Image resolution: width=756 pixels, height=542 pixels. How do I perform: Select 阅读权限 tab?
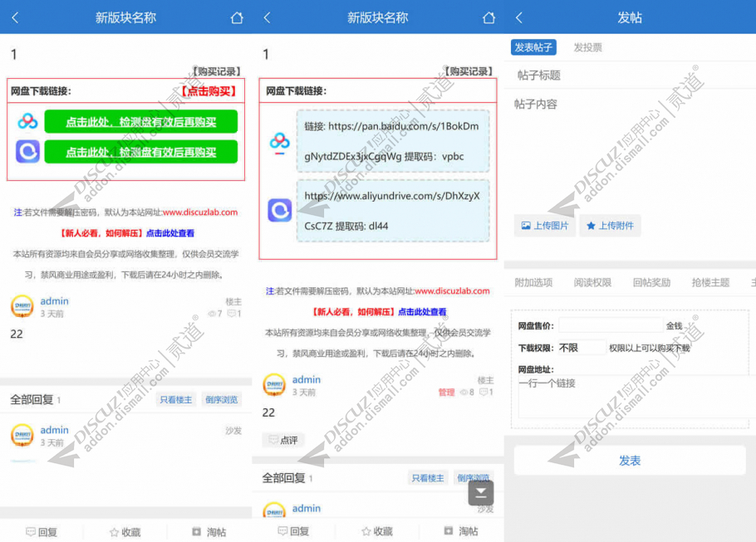[x=592, y=282]
